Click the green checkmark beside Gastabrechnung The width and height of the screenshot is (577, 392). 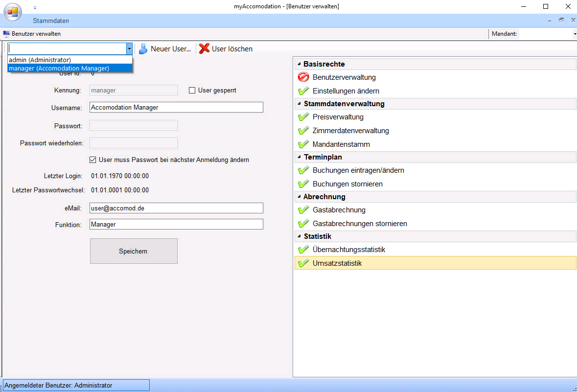point(303,210)
